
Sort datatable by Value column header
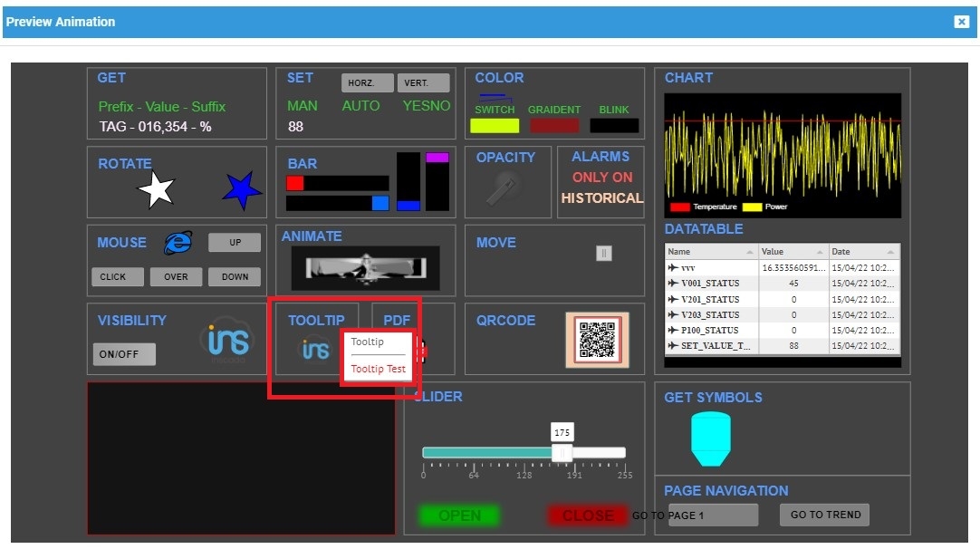(793, 251)
